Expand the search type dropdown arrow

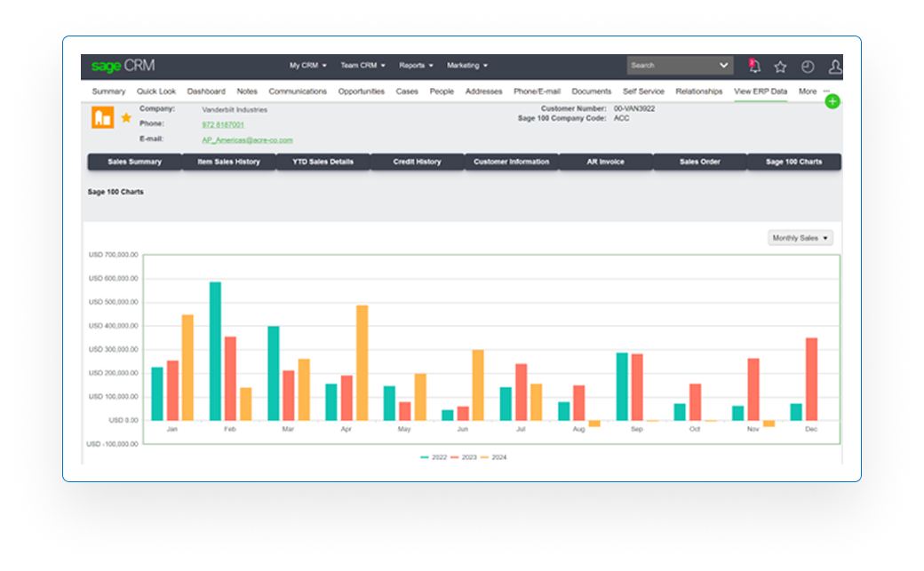724,66
